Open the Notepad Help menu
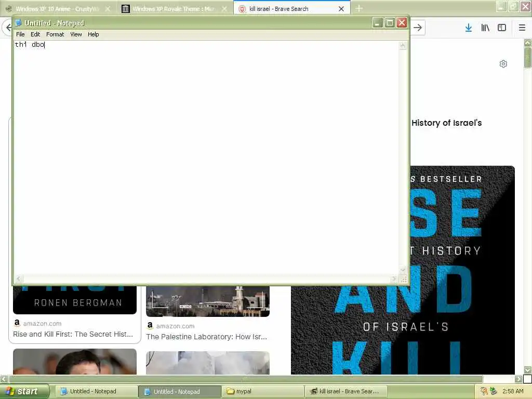This screenshot has width=532, height=399. (x=94, y=34)
